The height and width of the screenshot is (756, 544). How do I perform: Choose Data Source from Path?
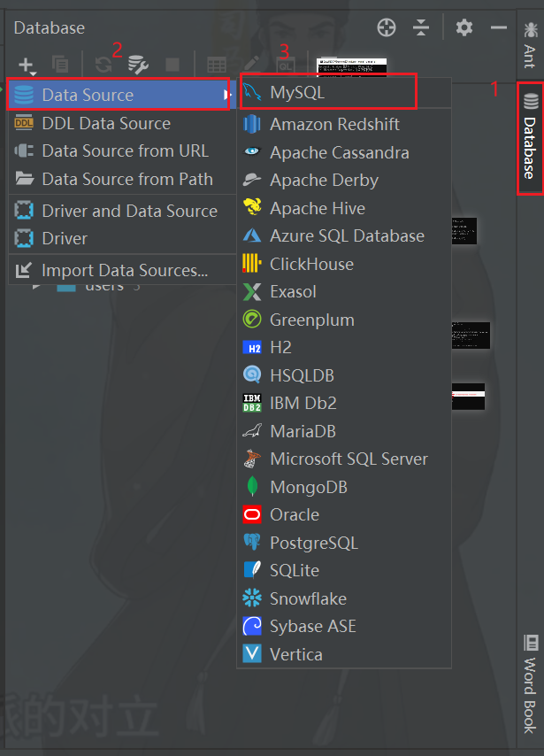coord(122,179)
